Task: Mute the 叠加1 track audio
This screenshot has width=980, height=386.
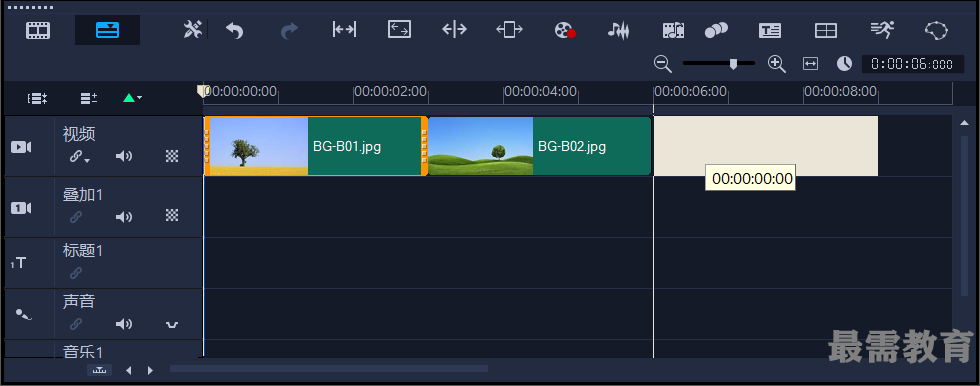Action: [124, 217]
